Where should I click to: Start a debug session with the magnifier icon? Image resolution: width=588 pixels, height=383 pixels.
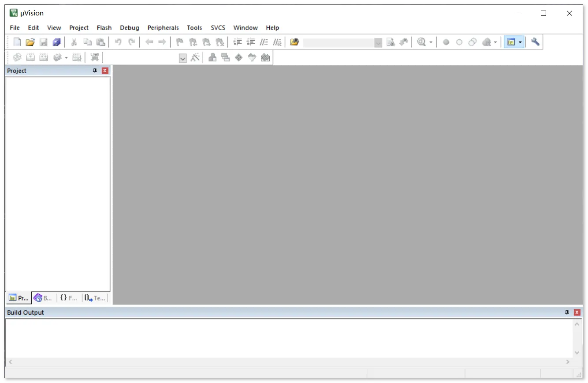pos(422,42)
